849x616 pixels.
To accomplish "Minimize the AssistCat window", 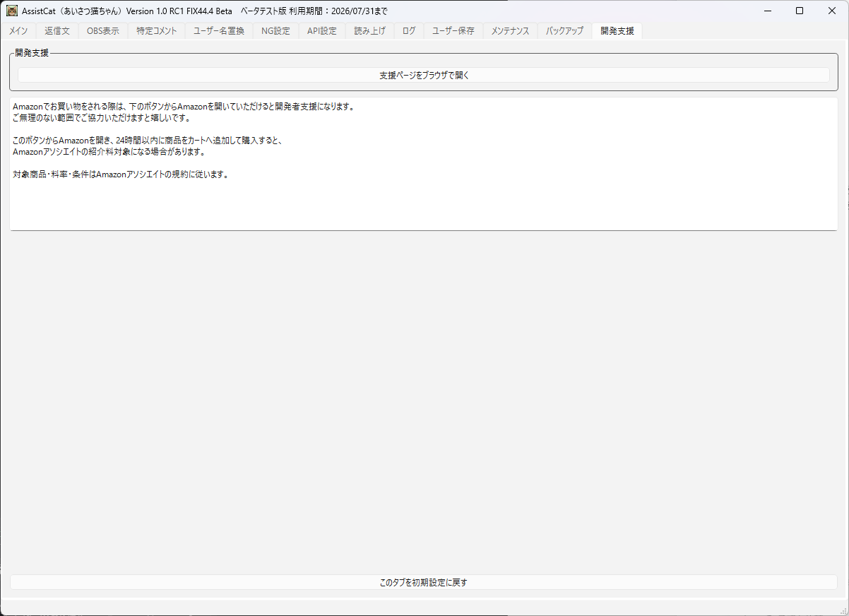I will [x=767, y=11].
